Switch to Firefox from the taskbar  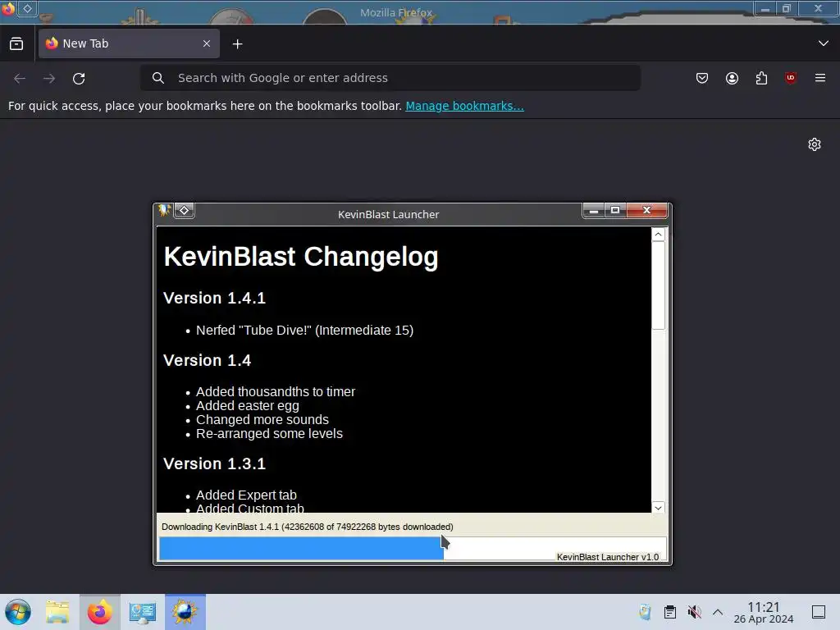[x=99, y=612]
